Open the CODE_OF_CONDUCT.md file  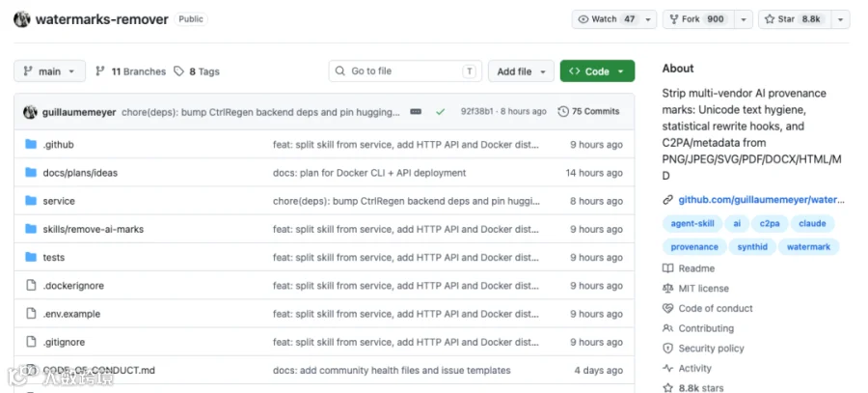[98, 370]
